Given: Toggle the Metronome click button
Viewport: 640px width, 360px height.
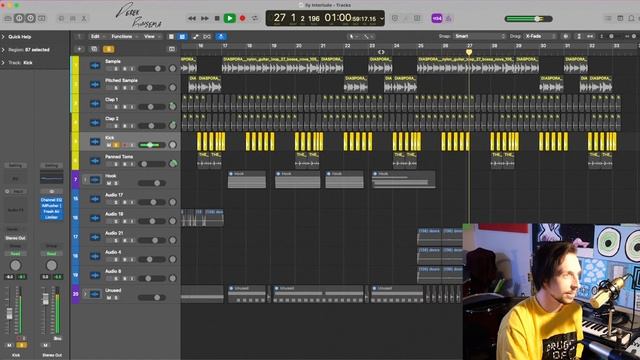Looking at the screenshot, I should [449, 18].
